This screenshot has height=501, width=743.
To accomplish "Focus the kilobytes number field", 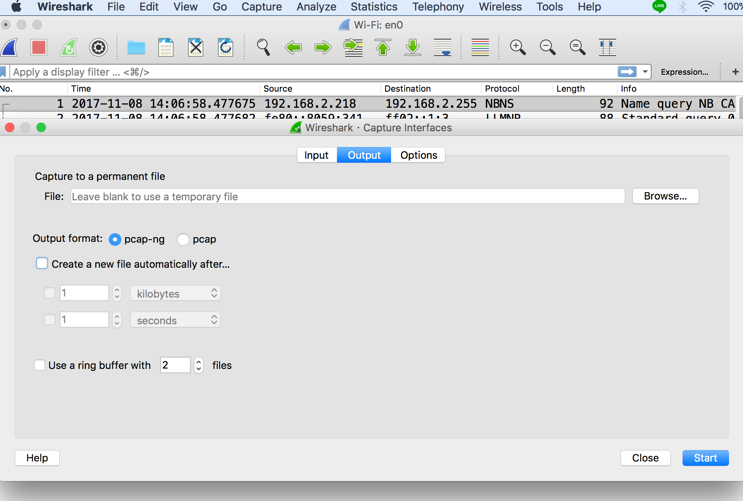I will coord(84,293).
